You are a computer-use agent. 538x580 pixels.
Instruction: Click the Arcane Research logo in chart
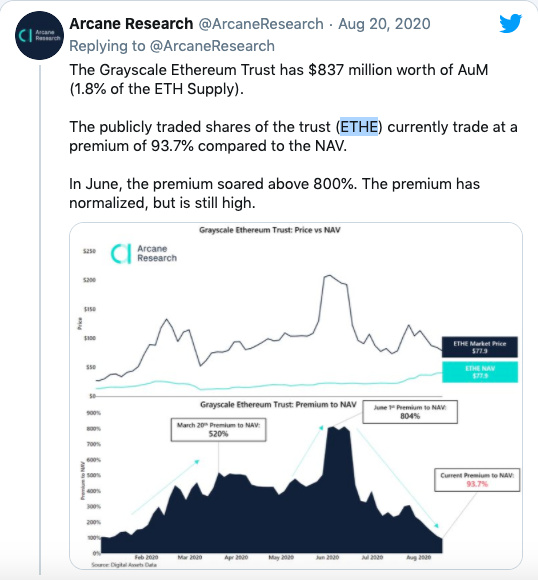tap(144, 254)
